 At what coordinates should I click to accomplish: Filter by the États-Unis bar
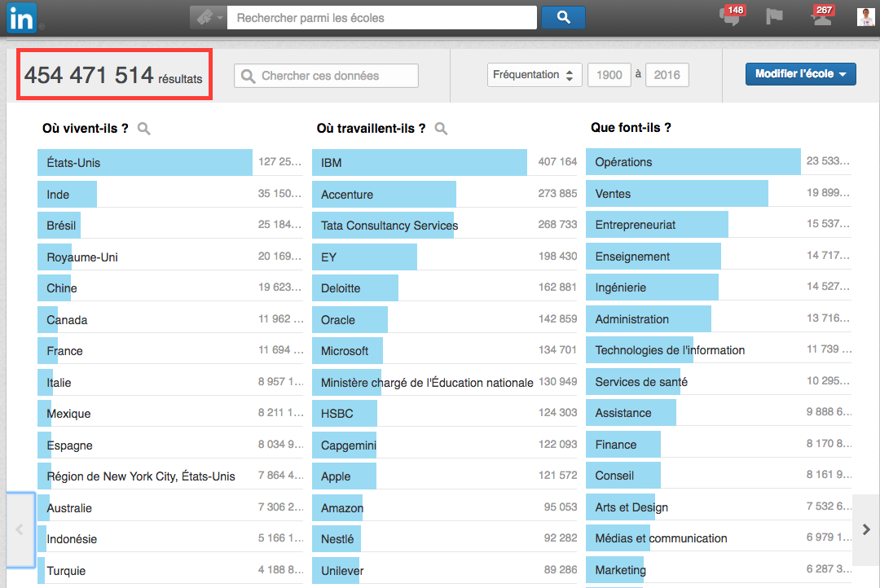click(145, 162)
